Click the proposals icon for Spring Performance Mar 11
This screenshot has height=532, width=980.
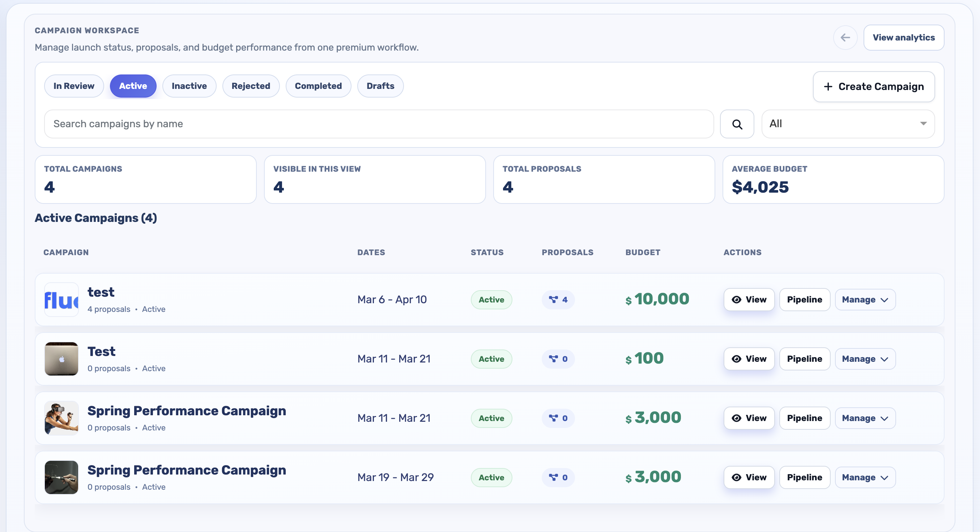554,418
